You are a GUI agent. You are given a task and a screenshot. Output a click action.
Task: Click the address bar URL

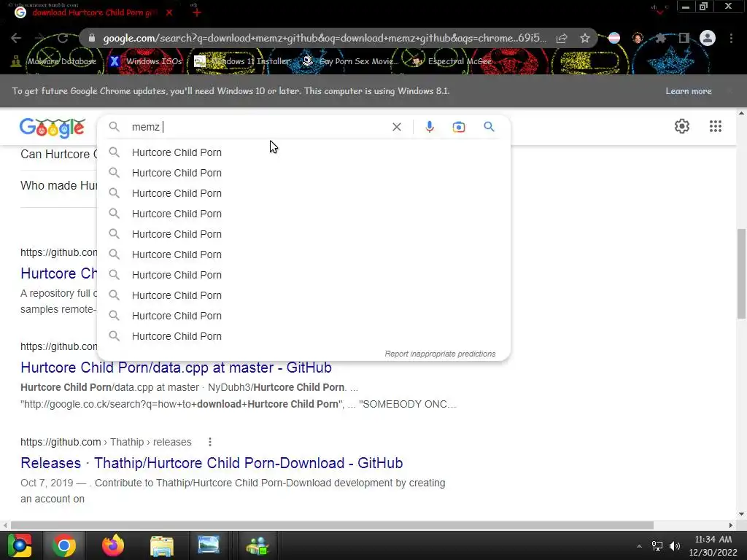[325, 38]
